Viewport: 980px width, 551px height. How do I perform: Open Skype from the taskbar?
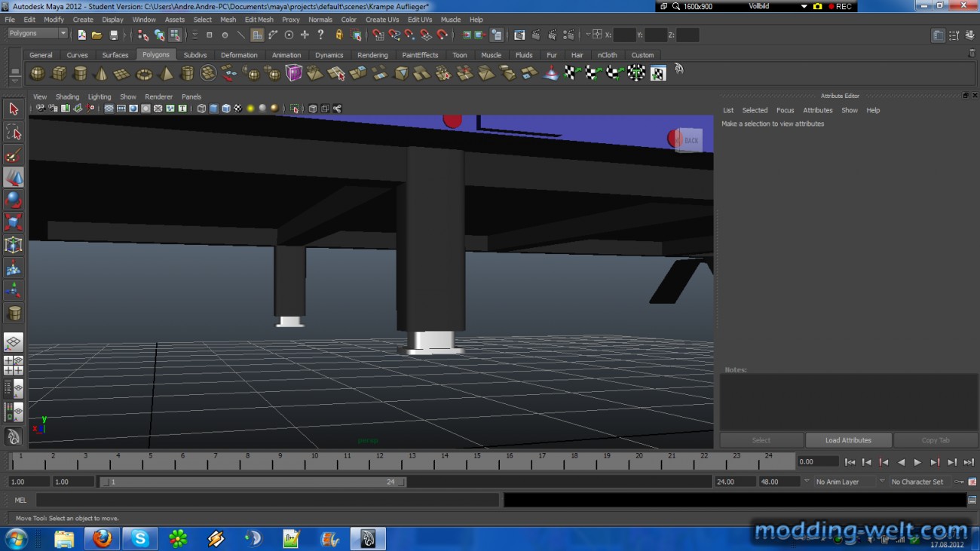[140, 538]
